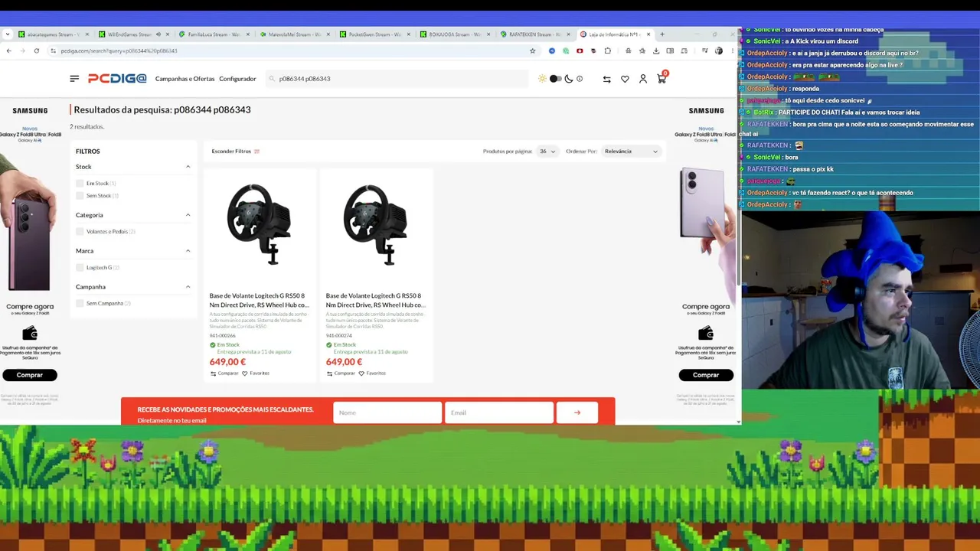Bookmark this page with the star icon
Viewport: 980px width, 551px height.
[533, 51]
